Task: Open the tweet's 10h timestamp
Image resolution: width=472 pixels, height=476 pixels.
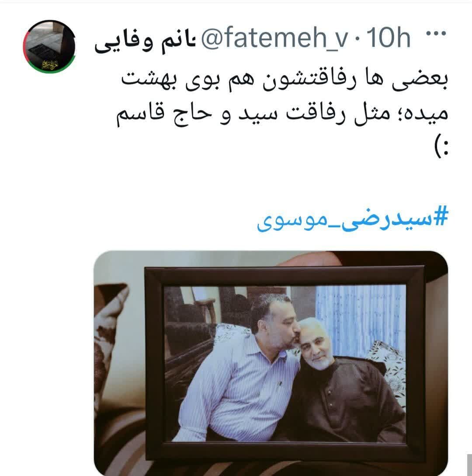Action: [389, 38]
